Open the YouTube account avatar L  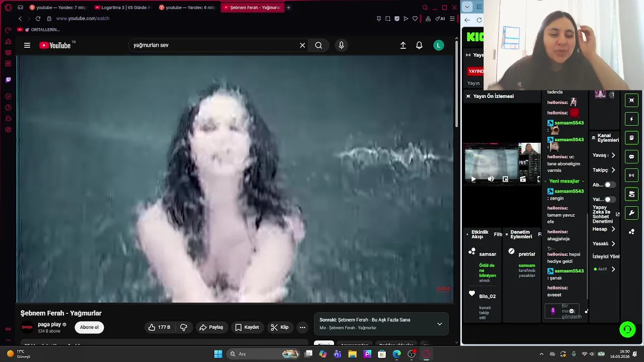[439, 45]
